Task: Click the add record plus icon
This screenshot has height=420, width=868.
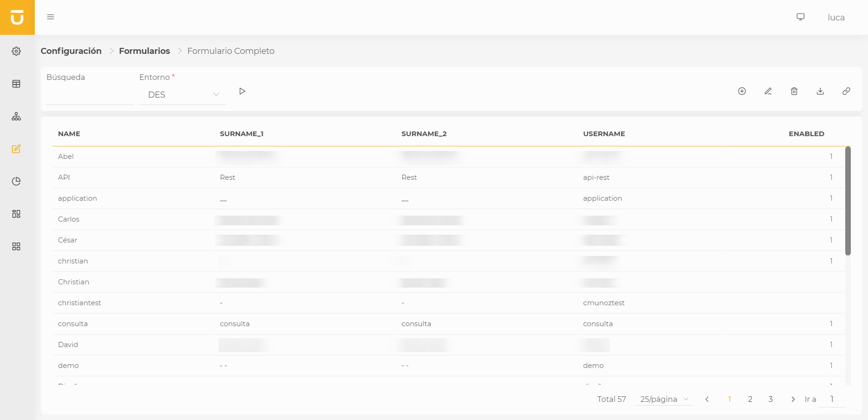Action: (742, 91)
